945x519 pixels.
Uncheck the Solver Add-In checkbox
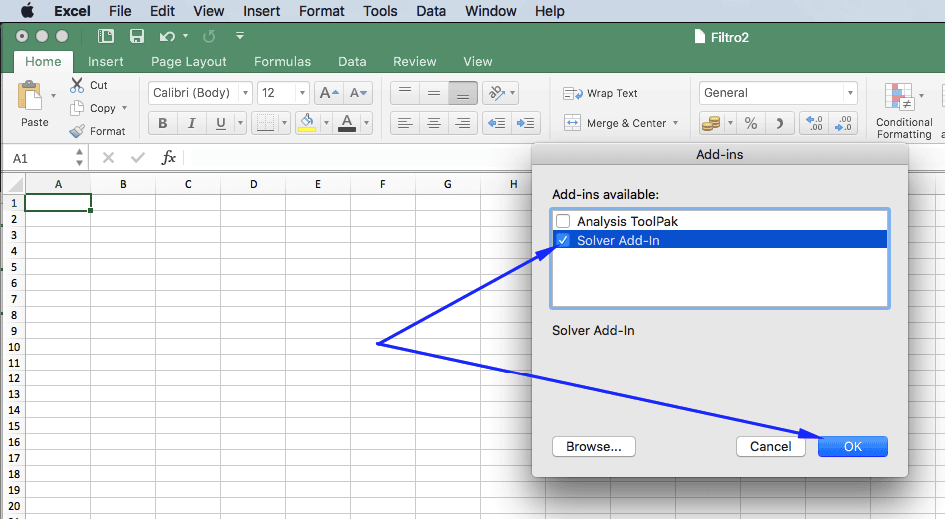point(563,240)
